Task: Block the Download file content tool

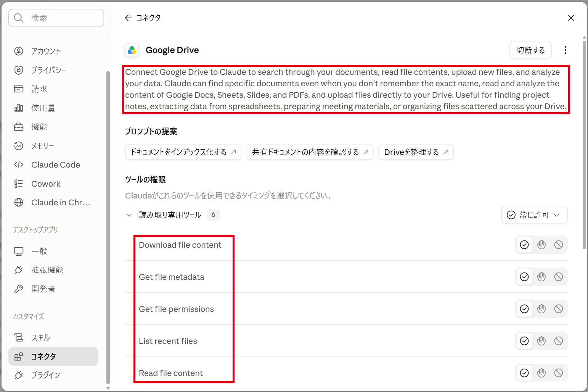Action: [x=559, y=245]
